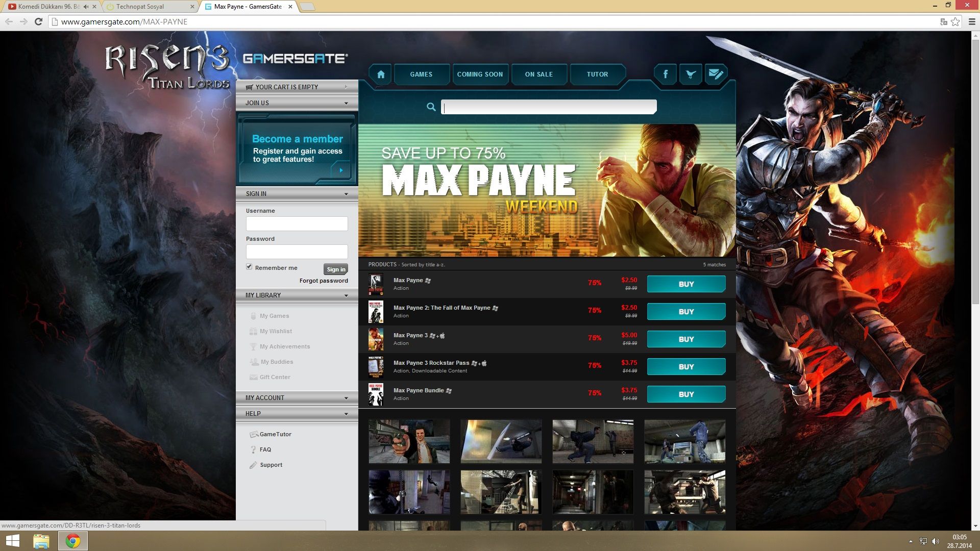
Task: Click the newsletter envelope icon
Action: click(716, 74)
